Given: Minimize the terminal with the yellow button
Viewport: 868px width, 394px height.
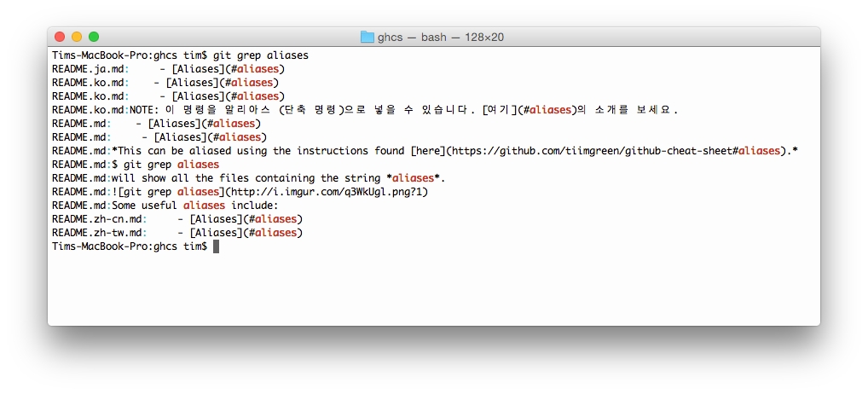Looking at the screenshot, I should click(77, 37).
